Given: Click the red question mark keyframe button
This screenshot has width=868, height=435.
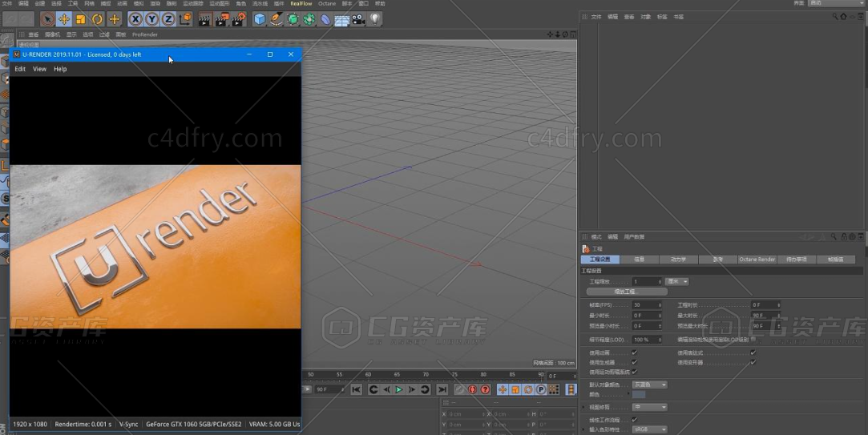Looking at the screenshot, I should [486, 389].
